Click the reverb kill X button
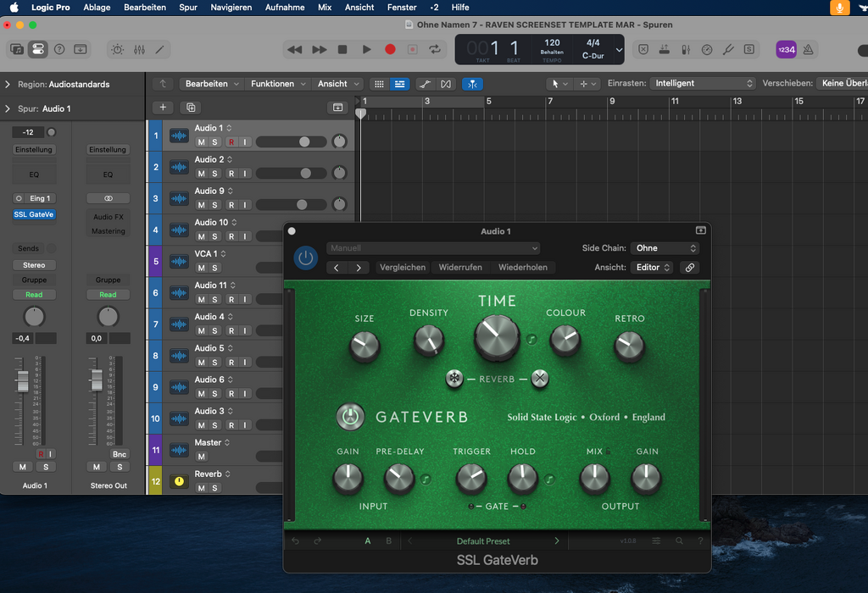 point(540,379)
